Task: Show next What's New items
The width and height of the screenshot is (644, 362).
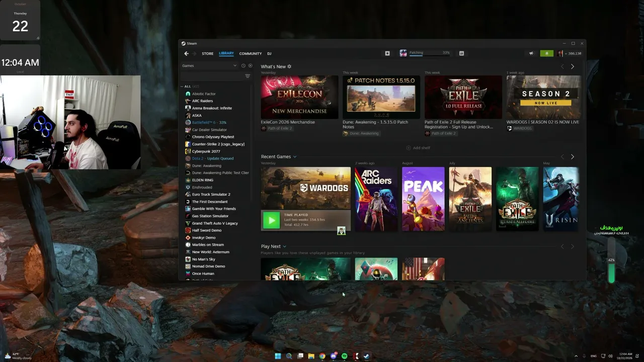Action: [572, 66]
